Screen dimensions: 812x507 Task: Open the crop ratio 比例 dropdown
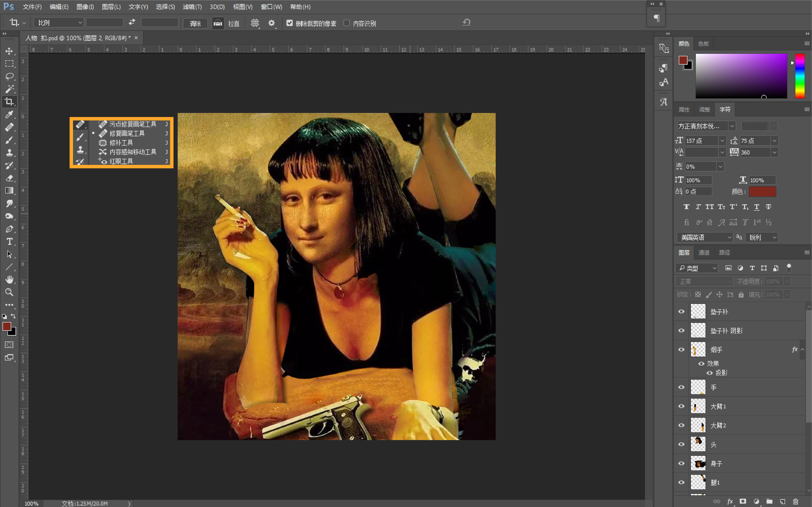click(x=59, y=23)
